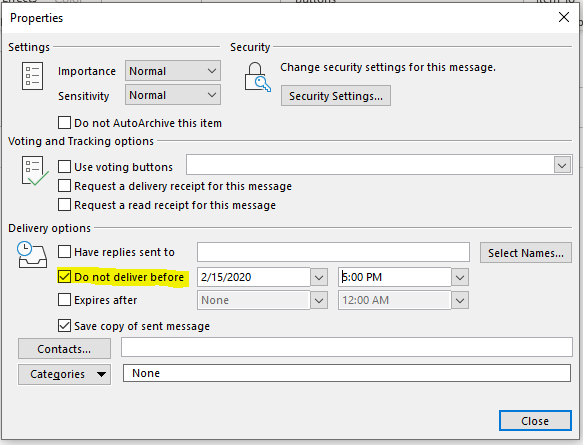Check Request a delivery receipt option
583x445 pixels.
pos(64,186)
